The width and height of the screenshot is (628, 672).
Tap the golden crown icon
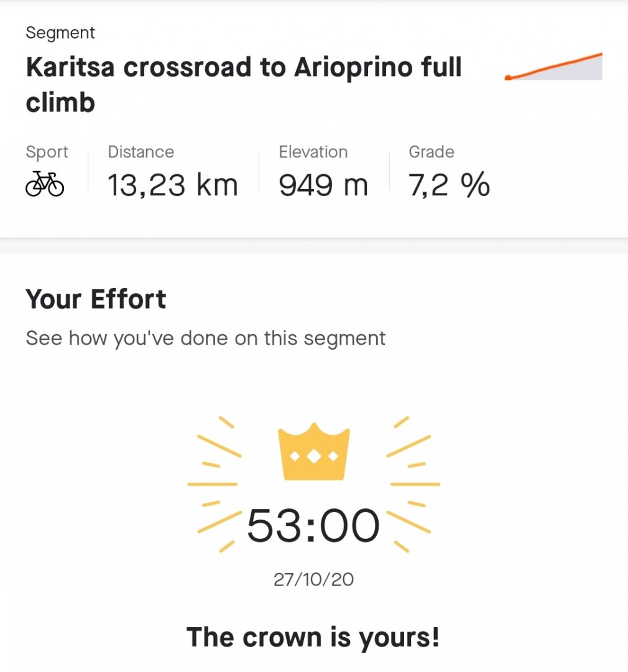click(314, 452)
